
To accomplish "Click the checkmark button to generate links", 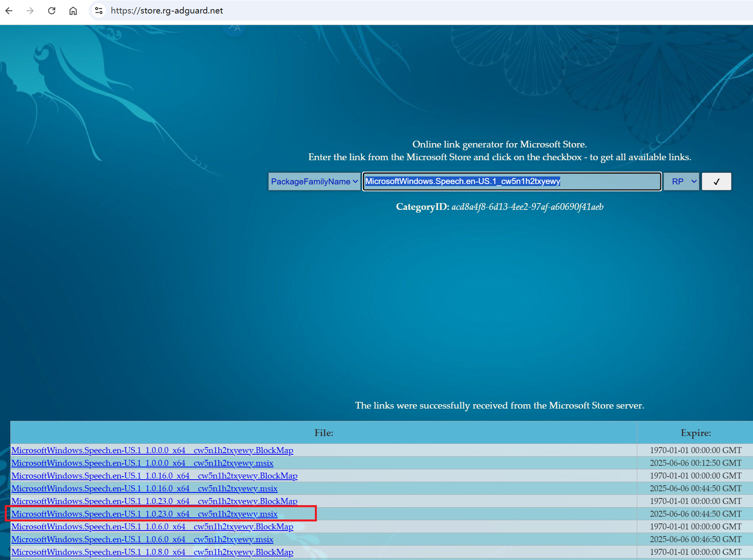I will click(x=716, y=182).
